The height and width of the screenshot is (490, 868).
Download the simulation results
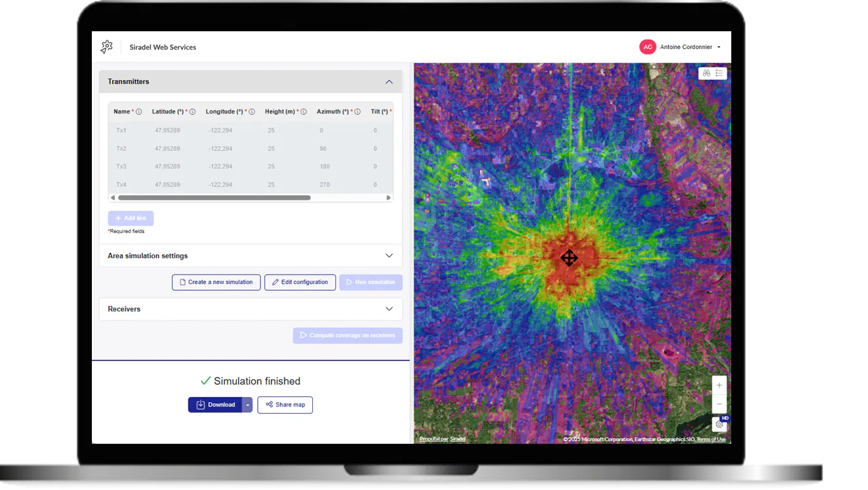[216, 405]
